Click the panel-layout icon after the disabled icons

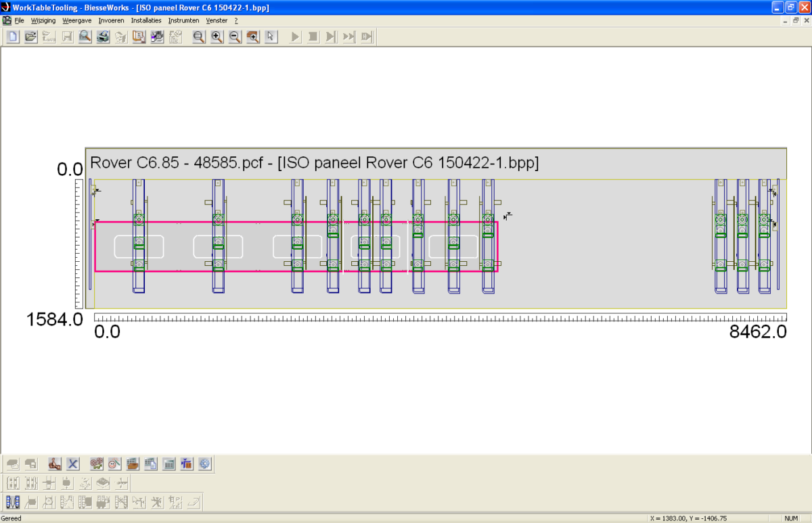[139, 37]
